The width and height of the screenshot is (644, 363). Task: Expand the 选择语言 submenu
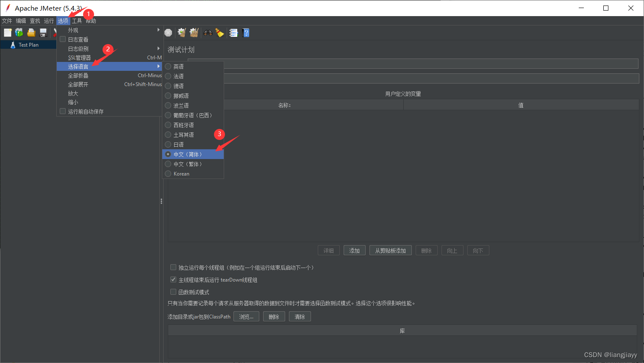coord(109,67)
